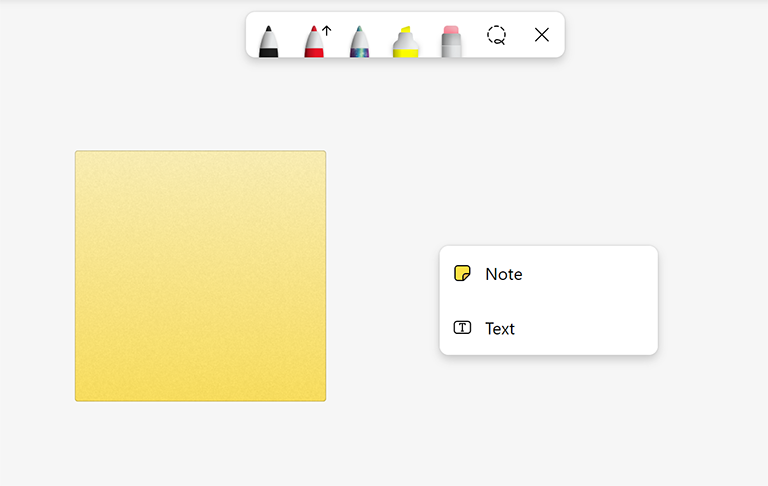Click the top edge of the sticky note

[200, 153]
